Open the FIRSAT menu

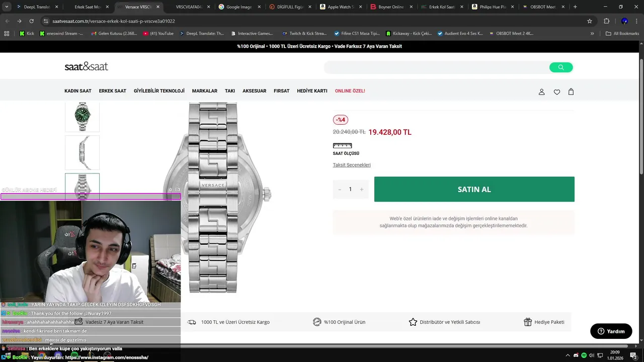(282, 91)
